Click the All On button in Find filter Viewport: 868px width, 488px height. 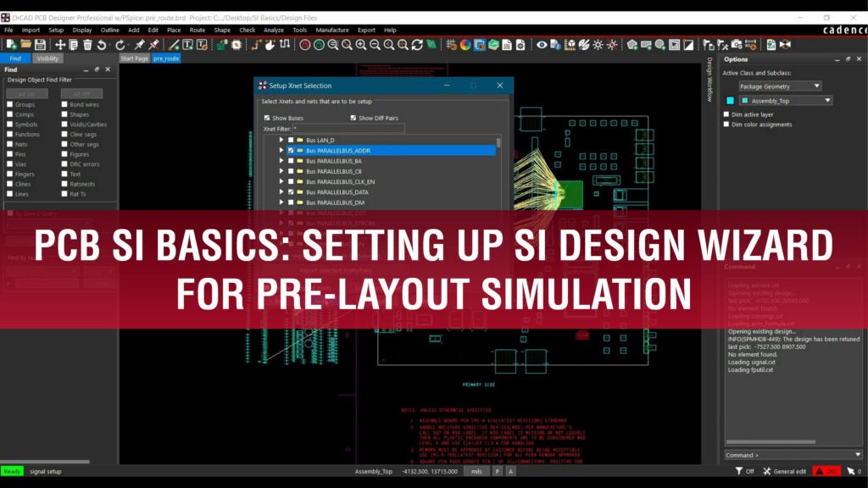click(27, 93)
